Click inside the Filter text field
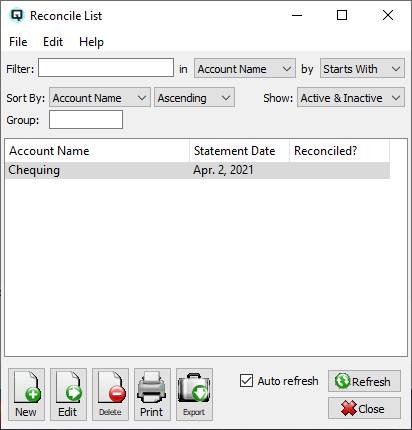Image resolution: width=412 pixels, height=430 pixels. click(x=106, y=68)
